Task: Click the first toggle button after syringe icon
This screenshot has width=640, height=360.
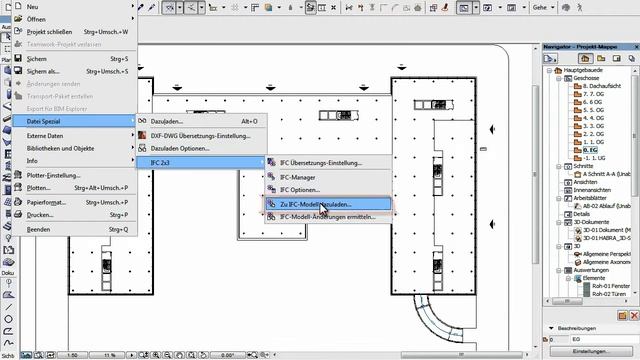Action: (169, 7)
